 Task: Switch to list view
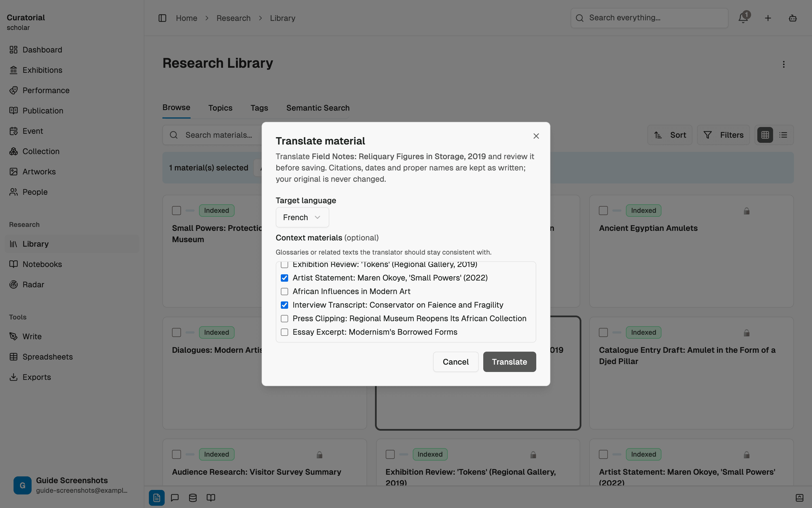[x=783, y=135]
